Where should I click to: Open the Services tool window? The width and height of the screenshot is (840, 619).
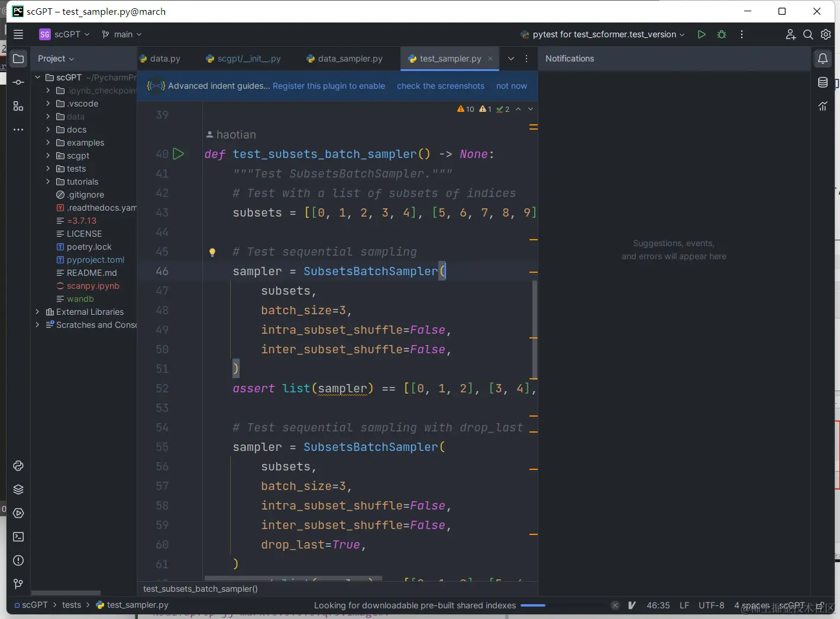[x=18, y=513]
